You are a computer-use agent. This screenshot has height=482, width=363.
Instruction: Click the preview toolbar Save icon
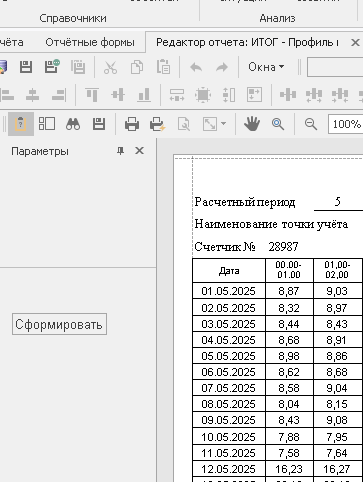tap(99, 124)
